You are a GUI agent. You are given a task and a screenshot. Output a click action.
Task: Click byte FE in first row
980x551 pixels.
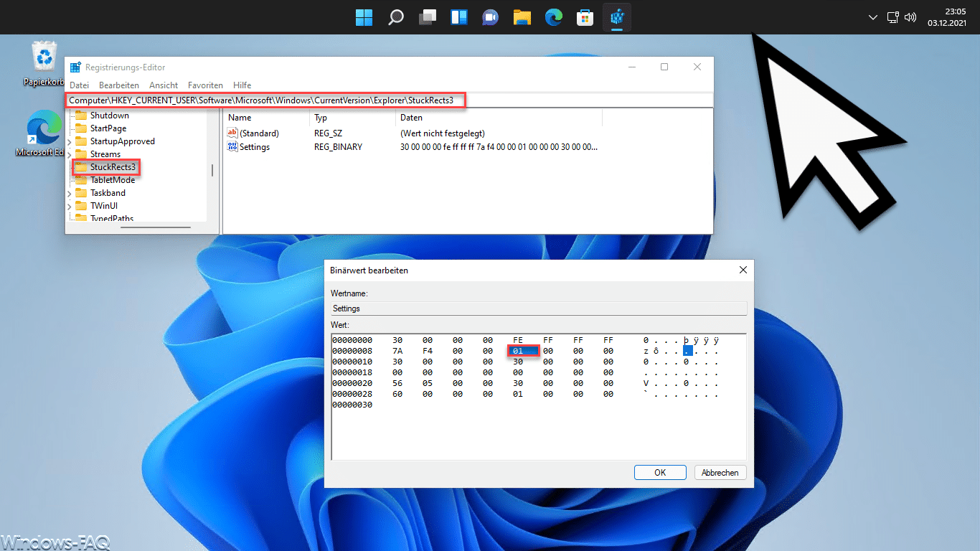518,340
